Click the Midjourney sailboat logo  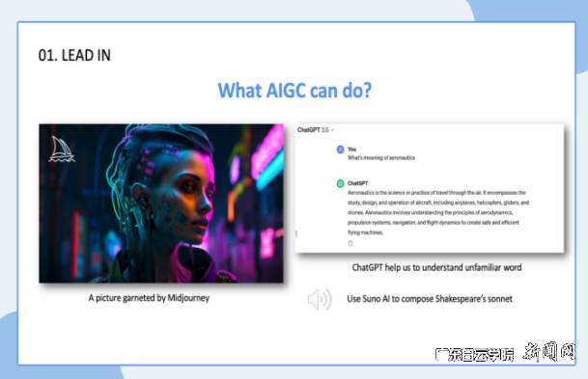pyautogui.click(x=62, y=149)
